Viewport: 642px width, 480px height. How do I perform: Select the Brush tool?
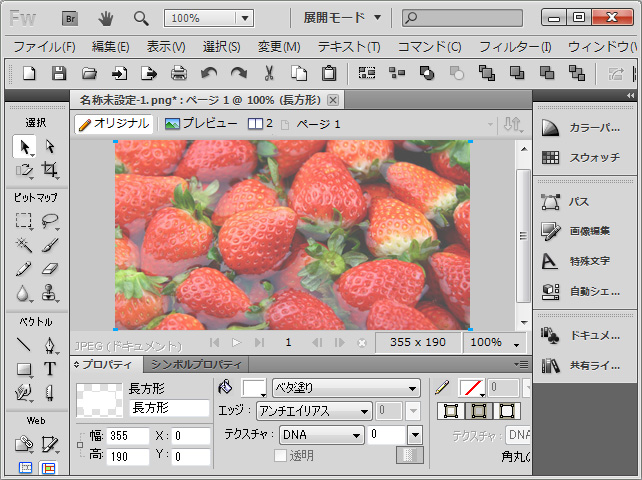(50, 245)
